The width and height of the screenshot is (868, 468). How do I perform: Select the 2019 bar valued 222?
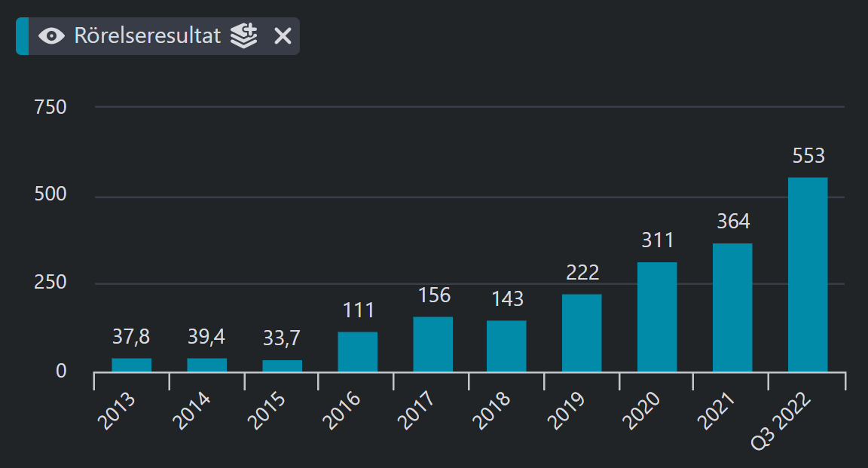(582, 333)
